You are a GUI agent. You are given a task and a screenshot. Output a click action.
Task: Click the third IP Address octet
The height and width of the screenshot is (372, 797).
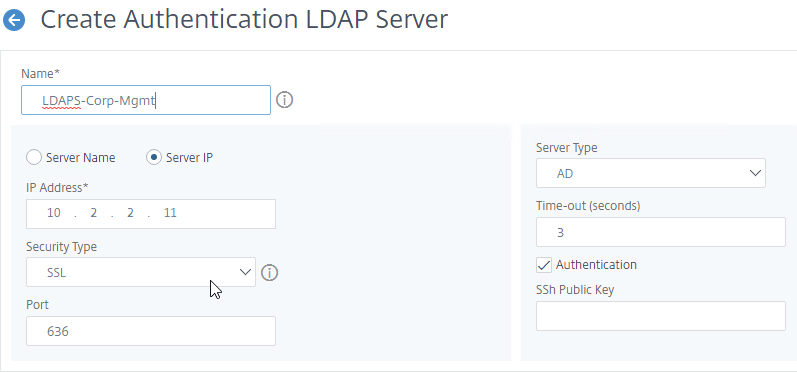click(x=130, y=213)
